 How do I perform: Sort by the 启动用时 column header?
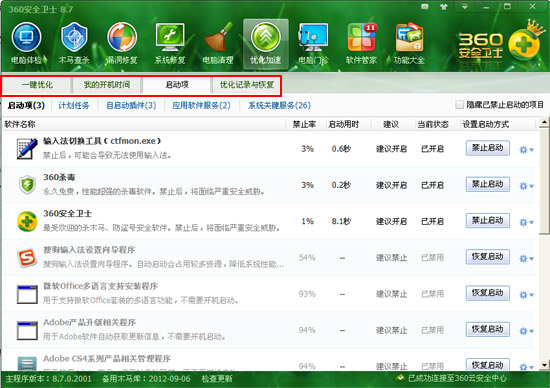pyautogui.click(x=344, y=125)
